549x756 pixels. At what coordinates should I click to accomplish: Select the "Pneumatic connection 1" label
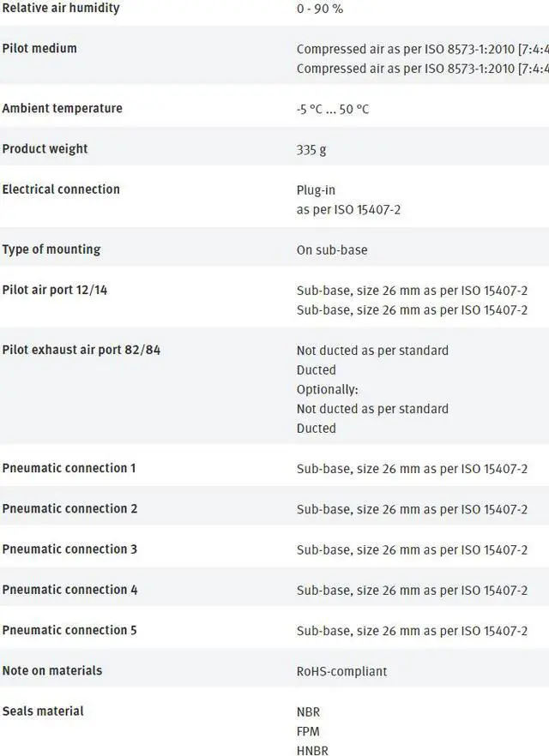[69, 468]
